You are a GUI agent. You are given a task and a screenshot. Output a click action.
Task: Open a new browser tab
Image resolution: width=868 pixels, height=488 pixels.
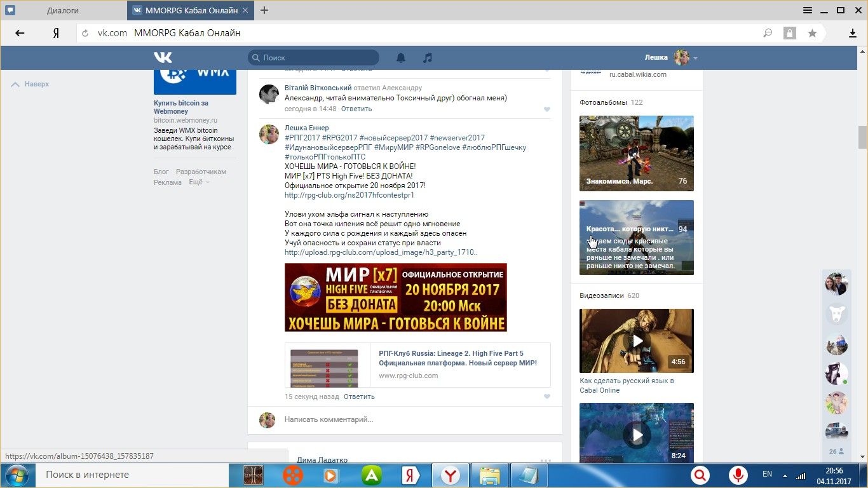pyautogui.click(x=264, y=10)
